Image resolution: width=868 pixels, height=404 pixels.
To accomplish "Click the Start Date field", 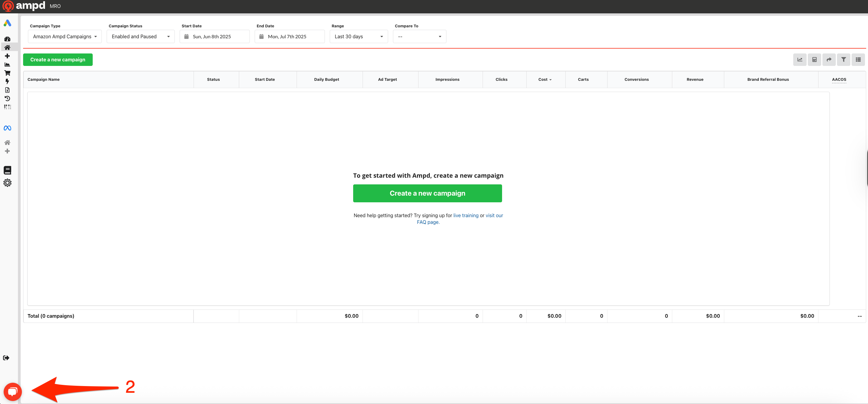I will point(215,36).
